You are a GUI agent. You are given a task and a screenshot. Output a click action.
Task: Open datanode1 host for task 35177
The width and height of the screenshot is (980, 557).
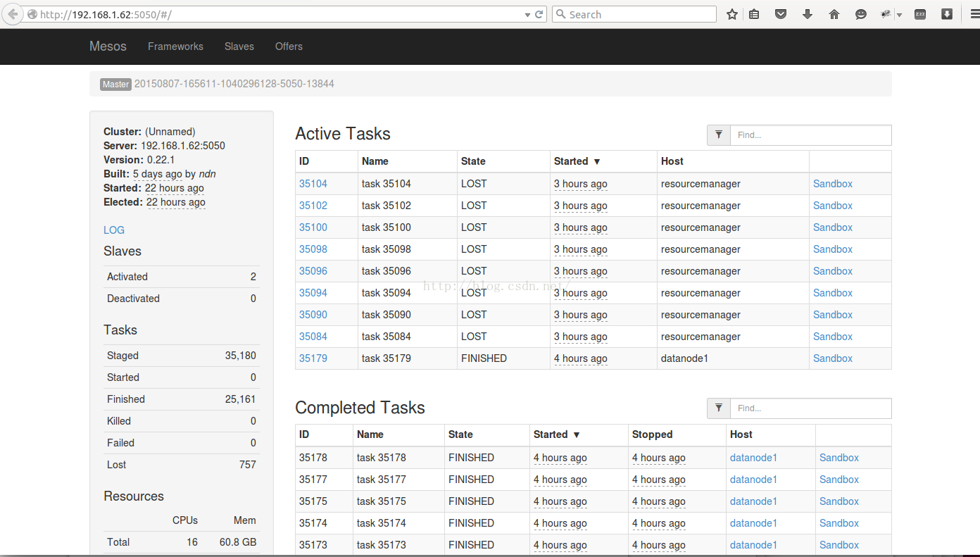pos(753,480)
